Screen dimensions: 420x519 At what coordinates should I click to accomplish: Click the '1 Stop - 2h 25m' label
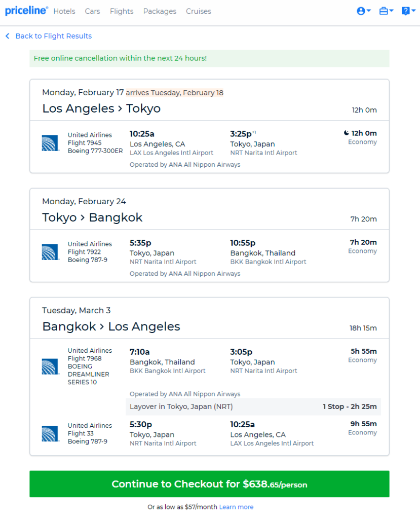point(350,406)
